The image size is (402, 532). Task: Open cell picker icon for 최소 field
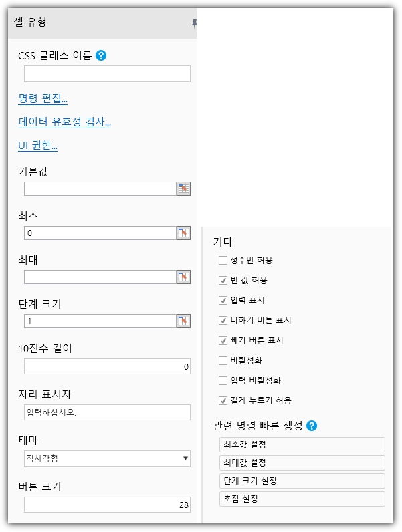pos(183,233)
